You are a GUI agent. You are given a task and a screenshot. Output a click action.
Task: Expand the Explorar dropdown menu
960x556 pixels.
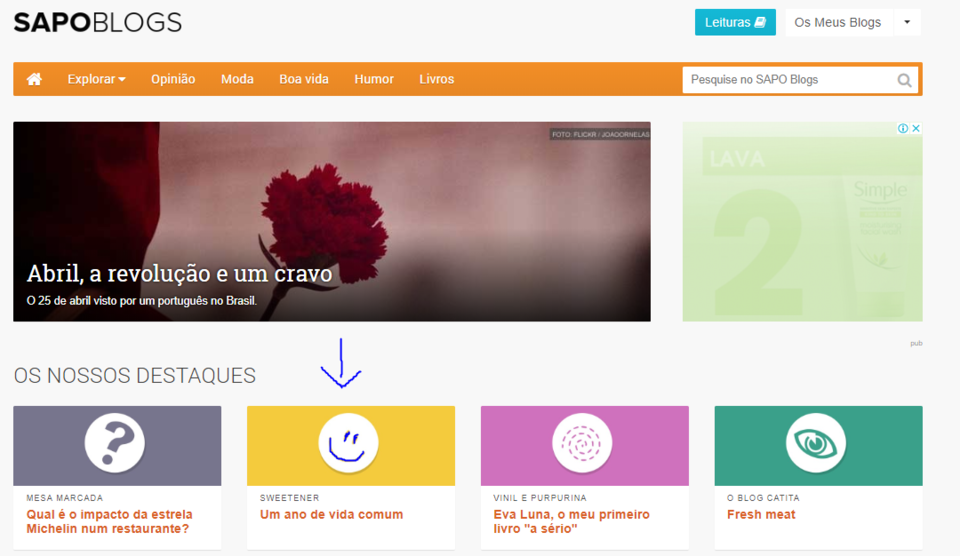point(96,79)
